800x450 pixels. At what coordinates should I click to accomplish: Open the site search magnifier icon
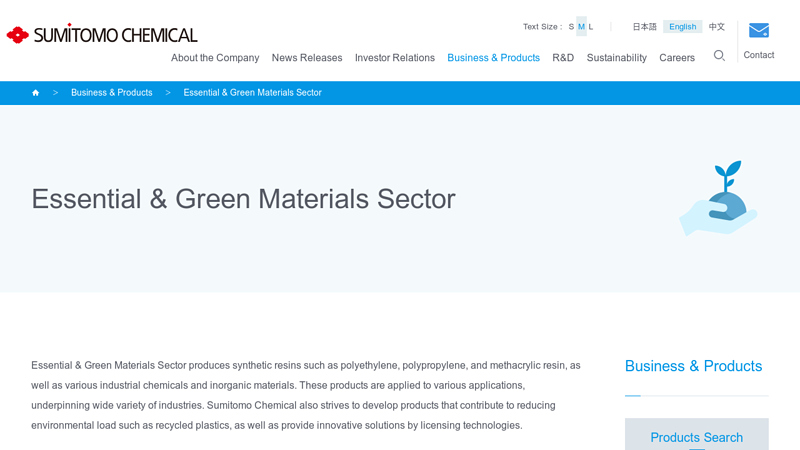click(x=719, y=56)
